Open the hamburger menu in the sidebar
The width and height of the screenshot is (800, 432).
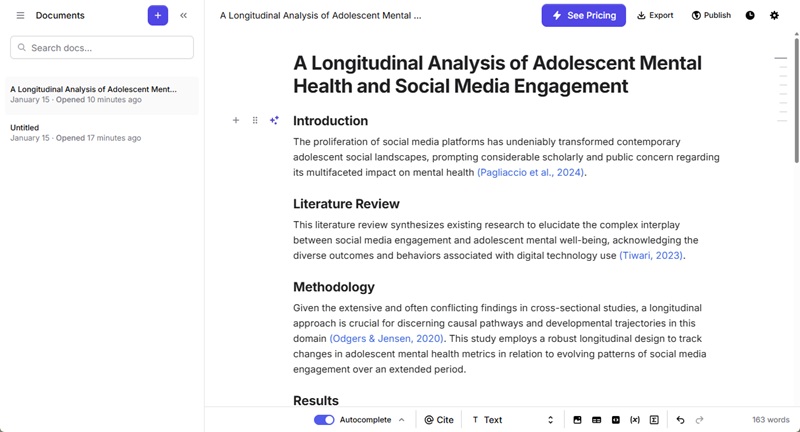(20, 16)
